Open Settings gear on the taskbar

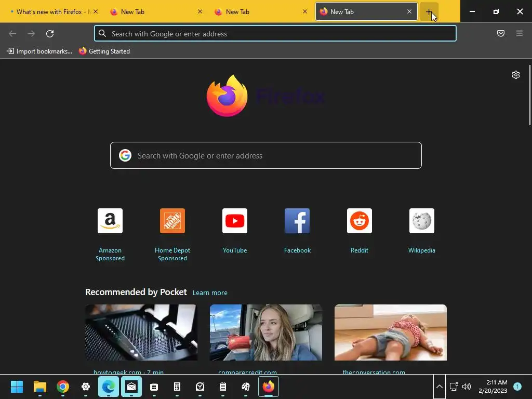tap(86, 387)
